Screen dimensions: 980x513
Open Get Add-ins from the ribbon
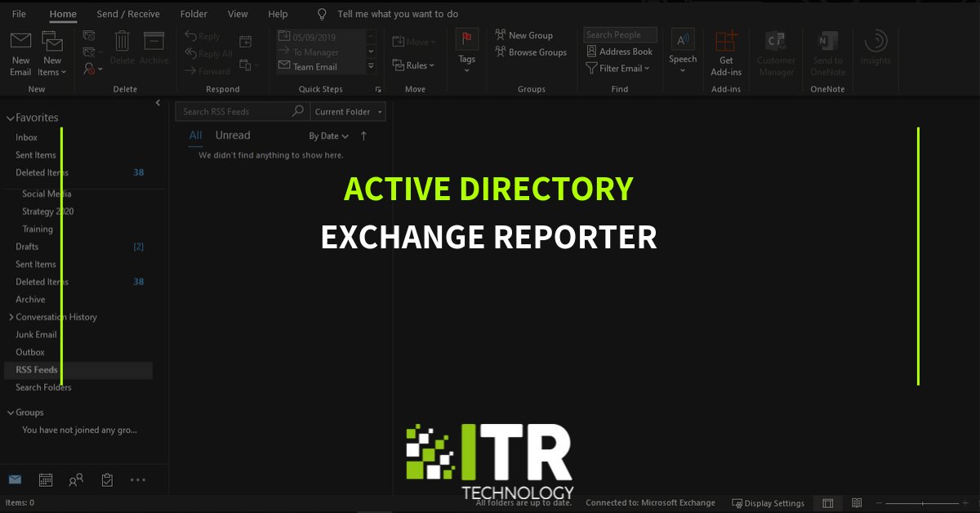click(x=725, y=51)
